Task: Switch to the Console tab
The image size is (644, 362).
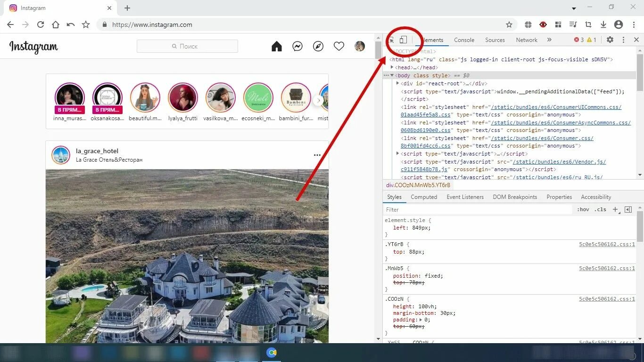Action: click(464, 40)
